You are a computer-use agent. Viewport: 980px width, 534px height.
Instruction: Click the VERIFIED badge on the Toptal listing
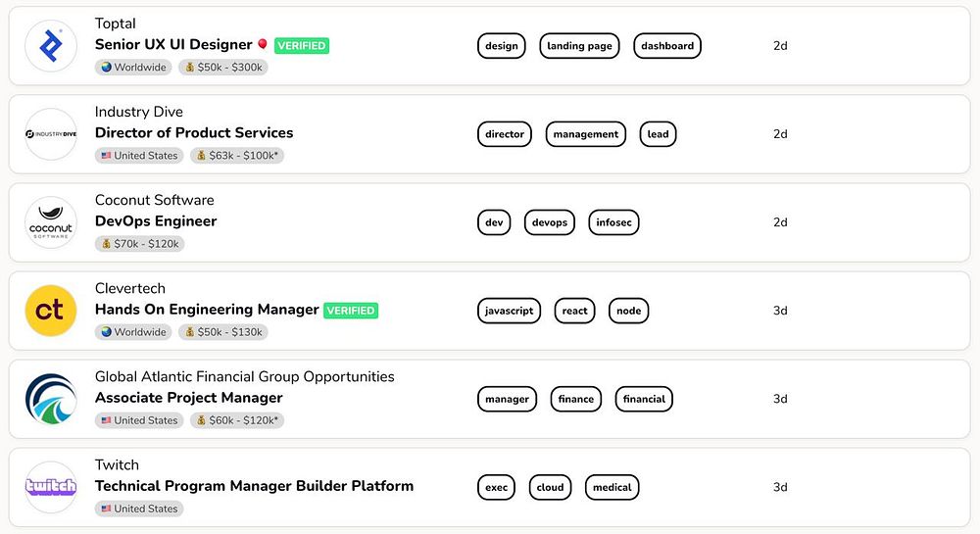point(302,46)
